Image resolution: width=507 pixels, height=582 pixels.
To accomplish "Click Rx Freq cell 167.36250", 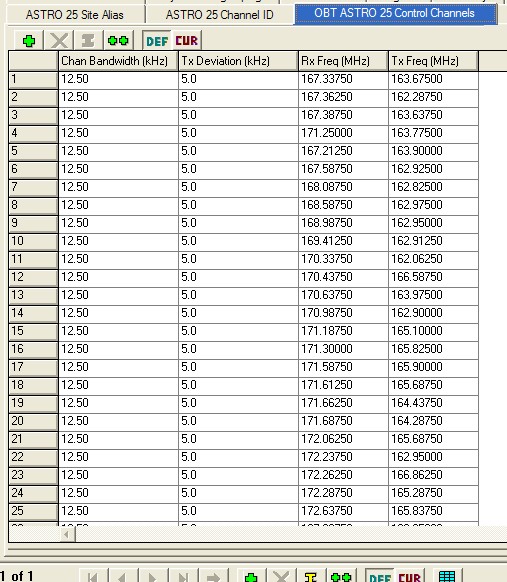I will coord(343,98).
